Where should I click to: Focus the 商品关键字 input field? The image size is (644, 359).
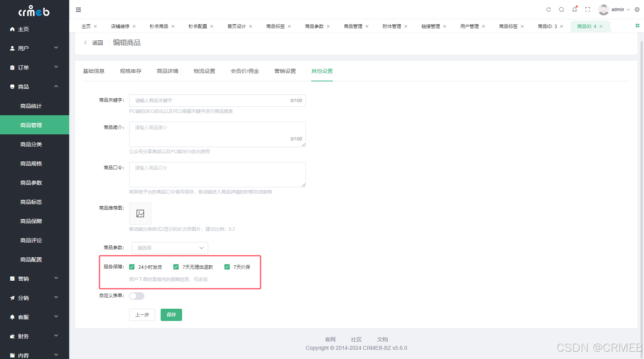217,101
